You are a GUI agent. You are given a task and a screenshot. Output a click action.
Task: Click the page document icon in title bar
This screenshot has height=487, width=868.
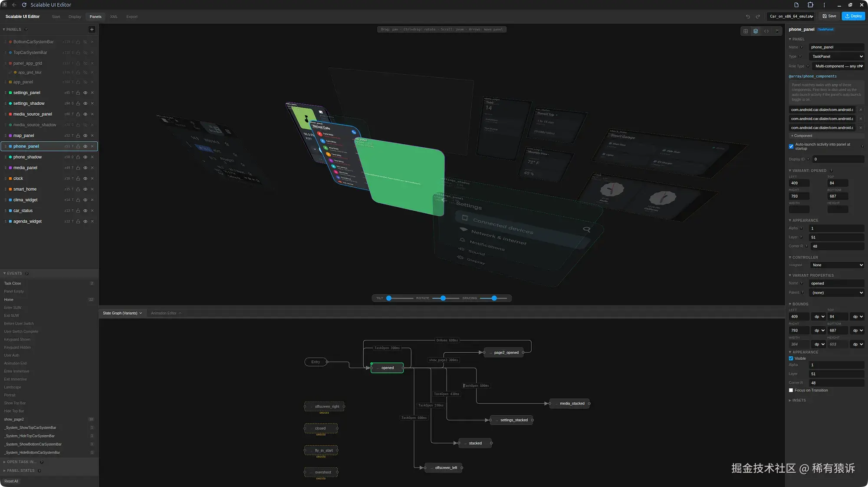[796, 5]
